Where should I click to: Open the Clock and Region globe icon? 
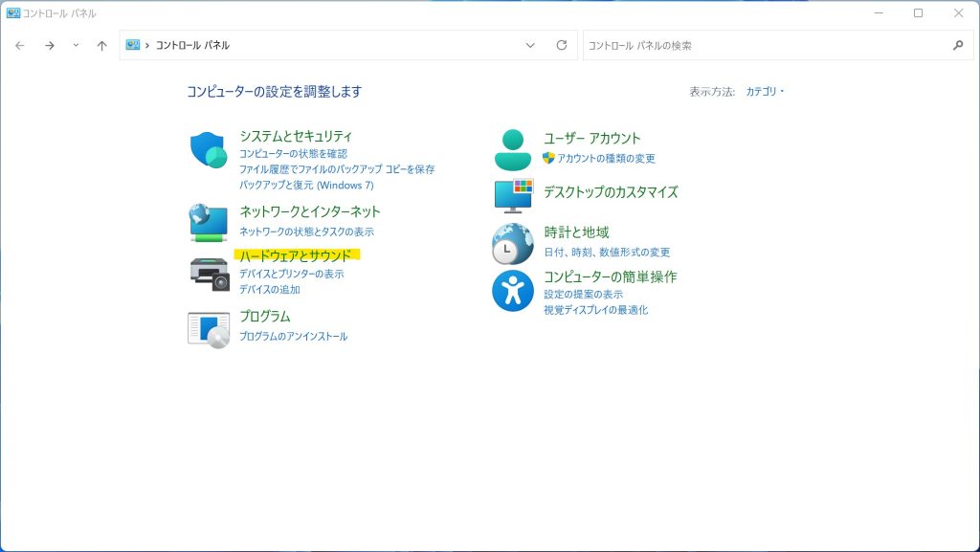pyautogui.click(x=513, y=244)
